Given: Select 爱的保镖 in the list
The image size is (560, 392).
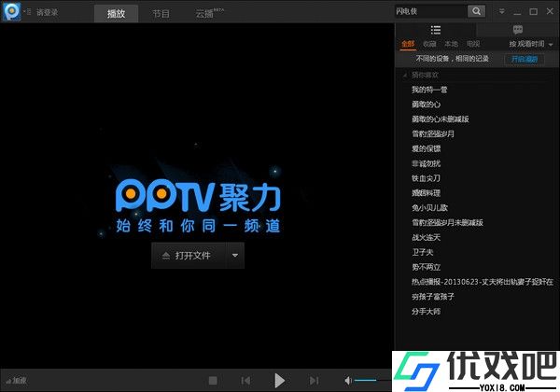Looking at the screenshot, I should 427,149.
